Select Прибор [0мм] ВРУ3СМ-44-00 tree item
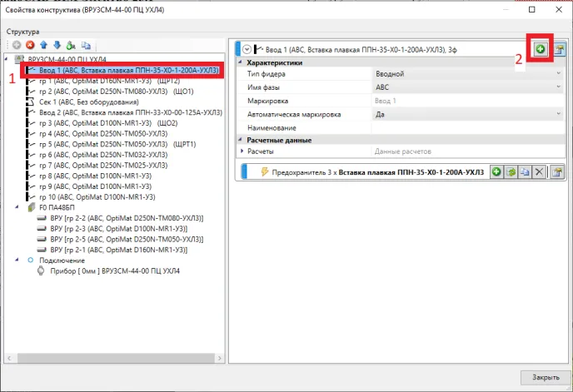Viewport: 573px width, 392px height. click(x=114, y=271)
